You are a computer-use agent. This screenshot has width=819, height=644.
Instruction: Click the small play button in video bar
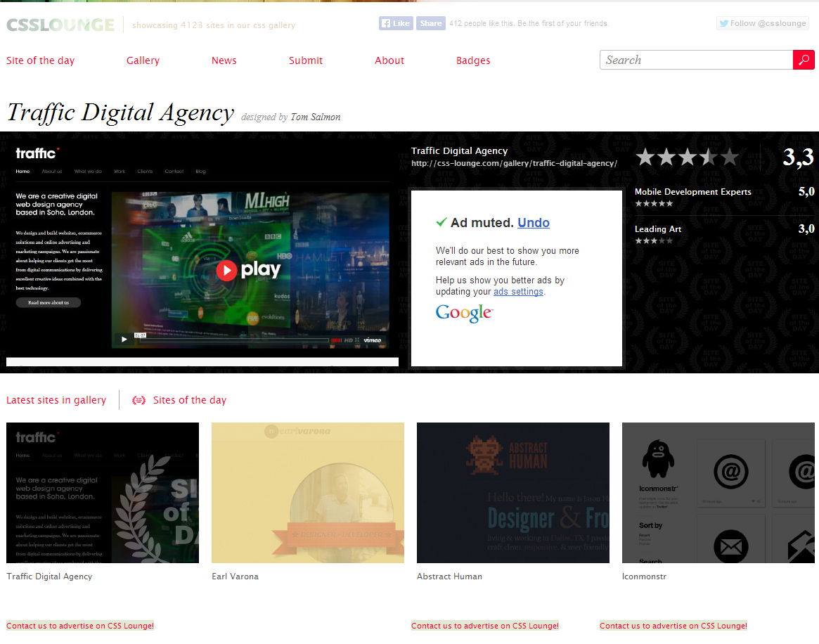[x=124, y=340]
